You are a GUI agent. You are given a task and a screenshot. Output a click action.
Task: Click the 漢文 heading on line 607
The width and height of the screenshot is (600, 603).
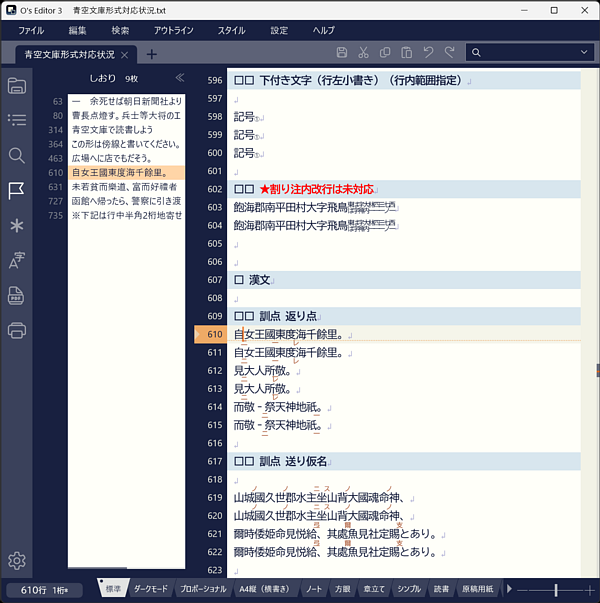coord(259,280)
